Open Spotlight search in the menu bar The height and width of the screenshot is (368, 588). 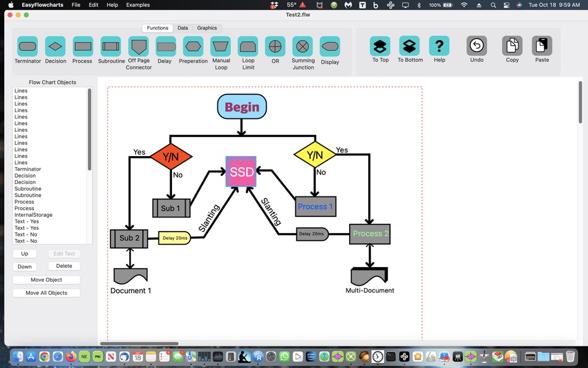coord(493,5)
